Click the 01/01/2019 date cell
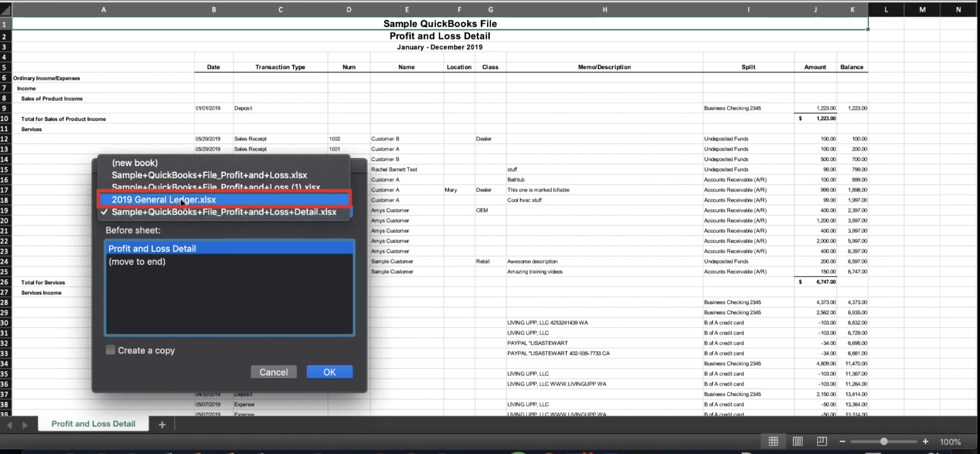This screenshot has height=454, width=980. point(213,108)
